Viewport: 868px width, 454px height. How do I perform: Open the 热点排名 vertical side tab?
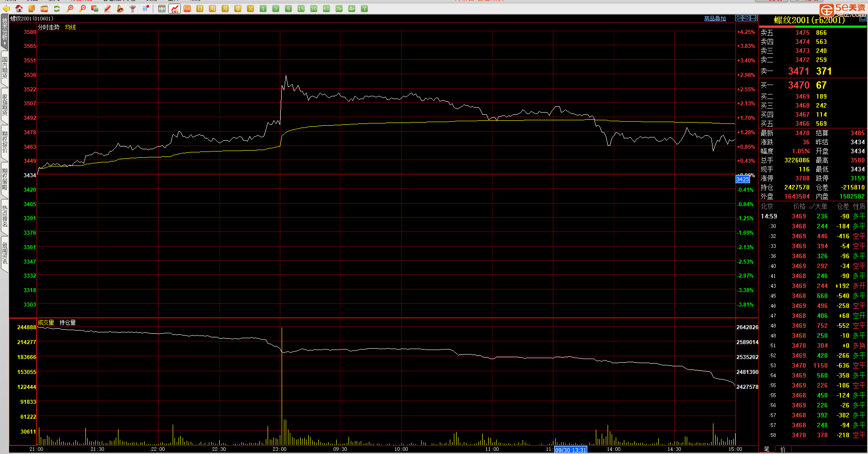tap(5, 217)
